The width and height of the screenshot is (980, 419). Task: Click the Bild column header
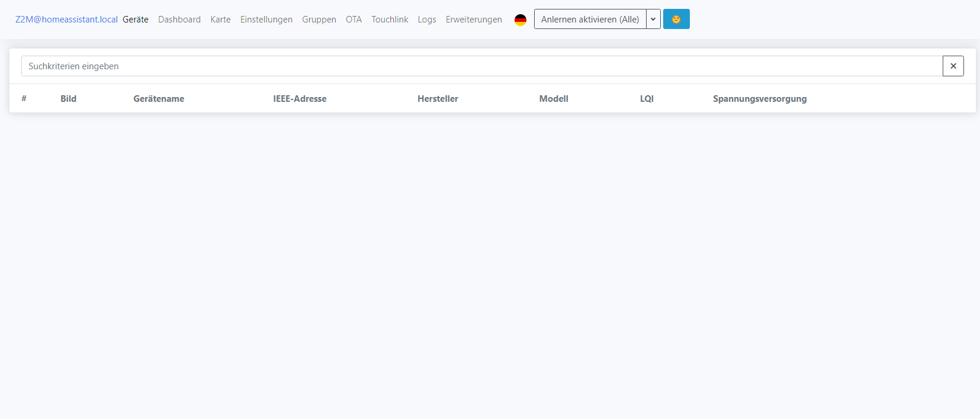68,99
